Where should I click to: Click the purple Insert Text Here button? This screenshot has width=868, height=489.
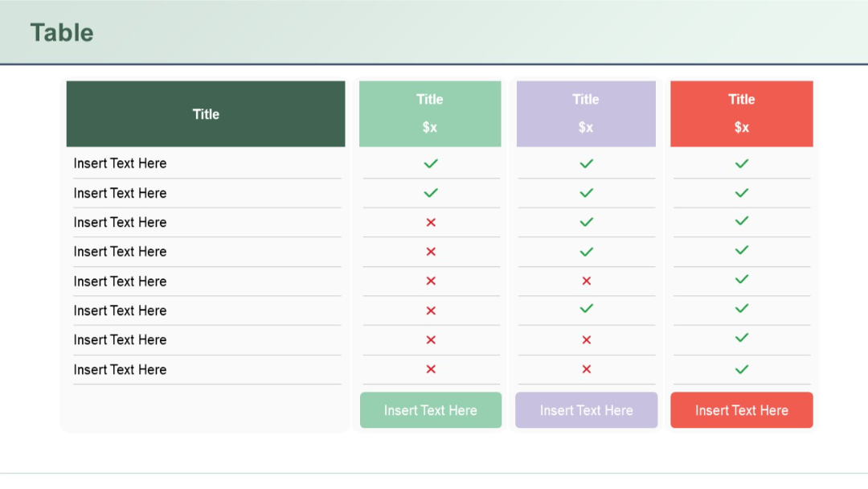tap(586, 410)
